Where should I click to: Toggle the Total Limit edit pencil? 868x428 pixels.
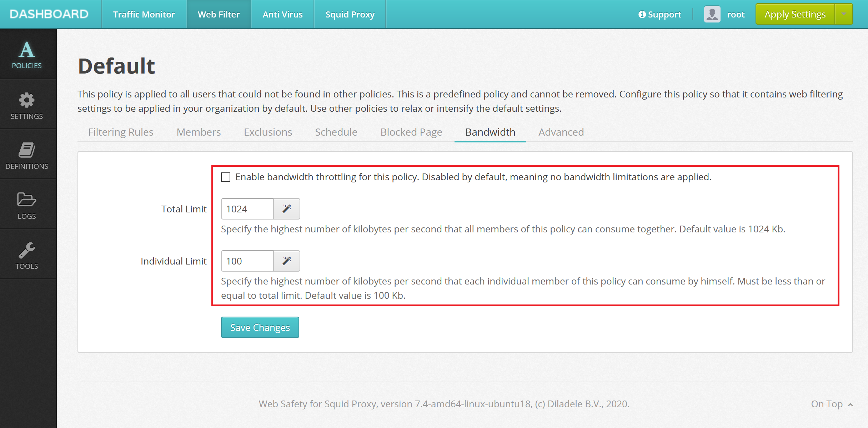[x=287, y=209]
